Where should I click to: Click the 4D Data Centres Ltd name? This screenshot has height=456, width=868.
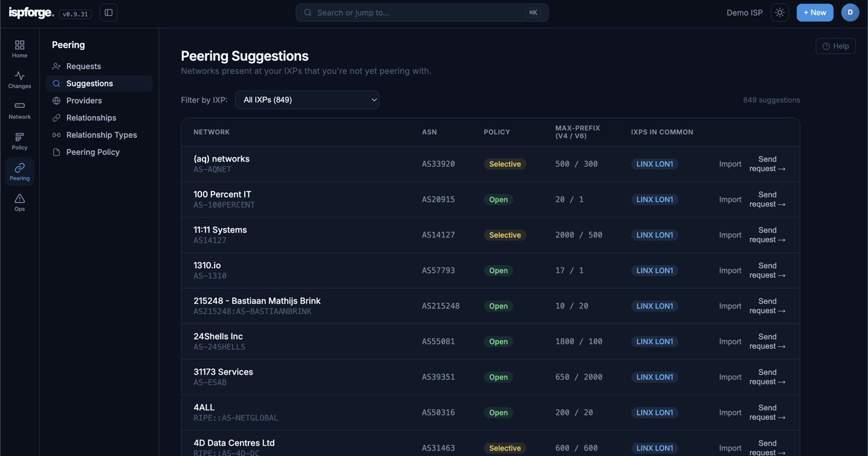pyautogui.click(x=234, y=443)
